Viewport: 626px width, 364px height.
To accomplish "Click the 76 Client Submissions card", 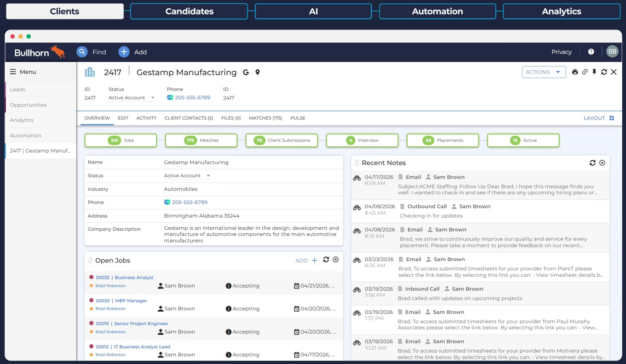I will (x=282, y=140).
